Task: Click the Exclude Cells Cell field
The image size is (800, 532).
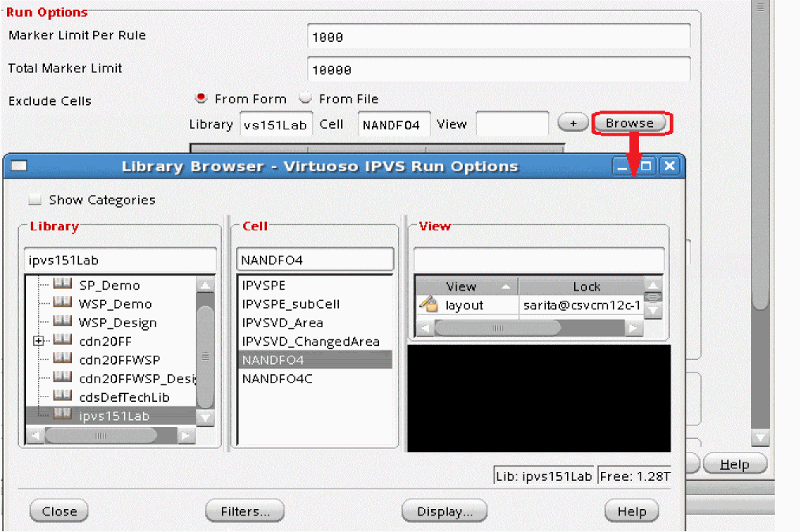Action: 394,124
